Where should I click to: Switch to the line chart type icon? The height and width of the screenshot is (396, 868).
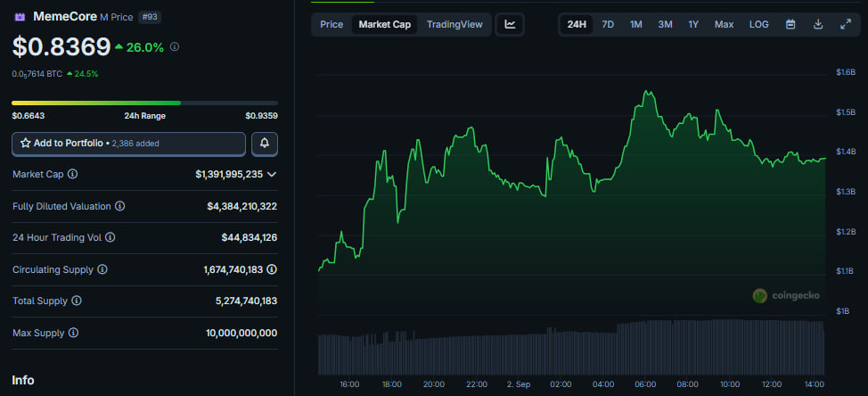[x=510, y=24]
